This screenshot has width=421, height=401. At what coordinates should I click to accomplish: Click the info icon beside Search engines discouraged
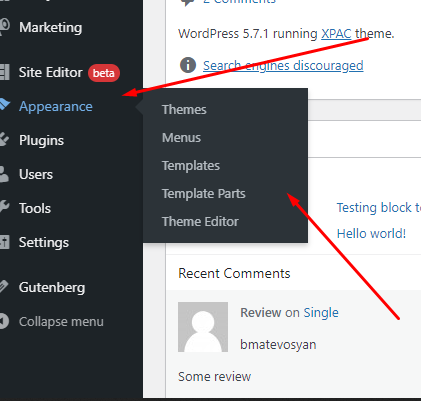188,65
